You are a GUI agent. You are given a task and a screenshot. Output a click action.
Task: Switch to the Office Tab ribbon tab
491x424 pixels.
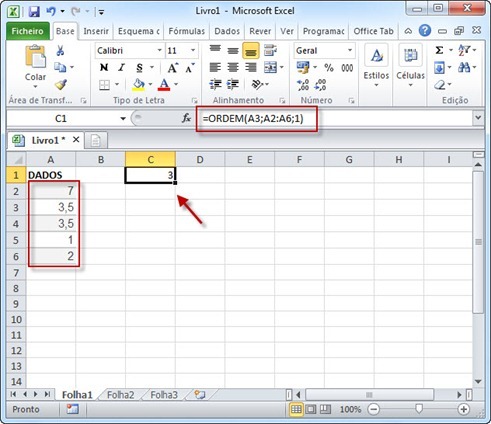click(373, 31)
